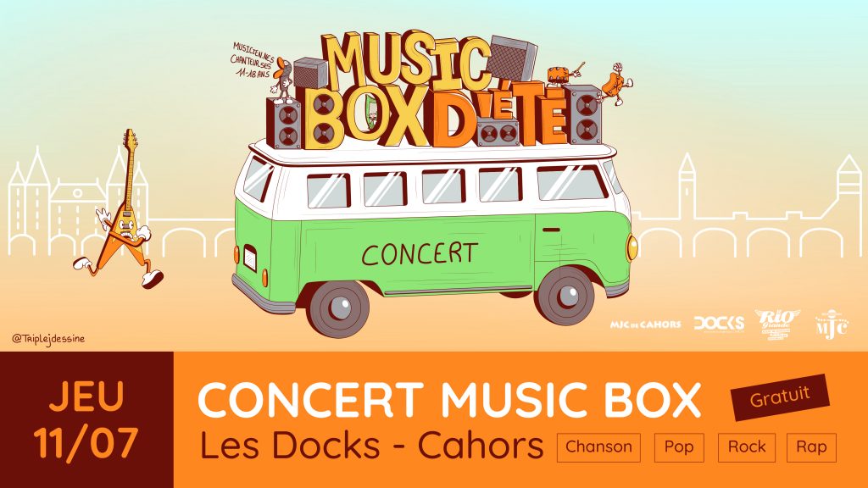The image size is (868, 488).
Task: Click the Rio Grande winged logo
Action: (777, 324)
